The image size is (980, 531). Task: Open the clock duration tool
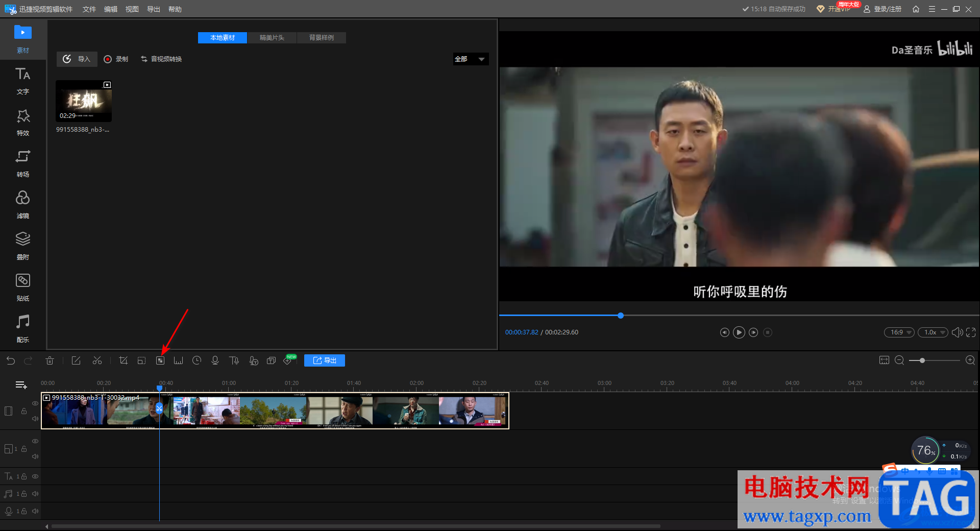(x=197, y=360)
